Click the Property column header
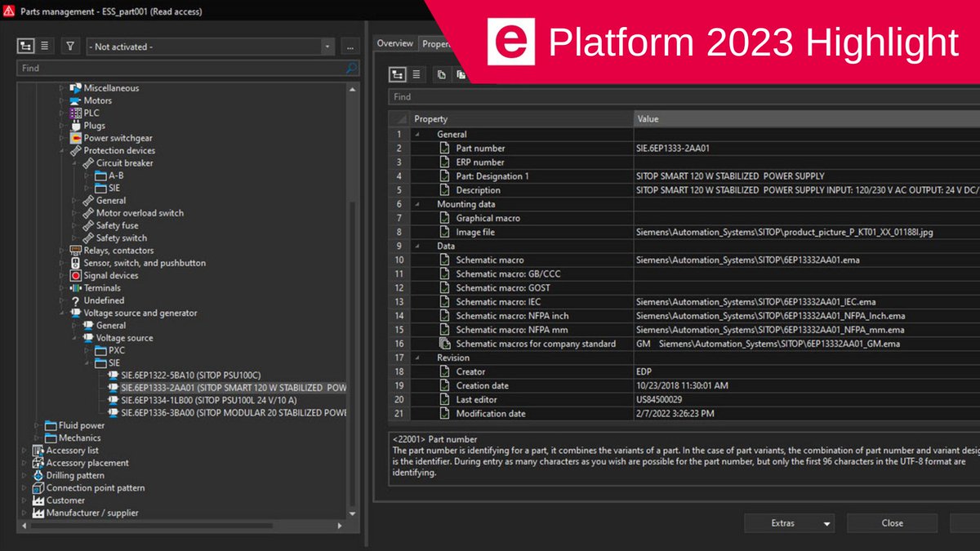Image resolution: width=980 pixels, height=551 pixels. [x=521, y=119]
